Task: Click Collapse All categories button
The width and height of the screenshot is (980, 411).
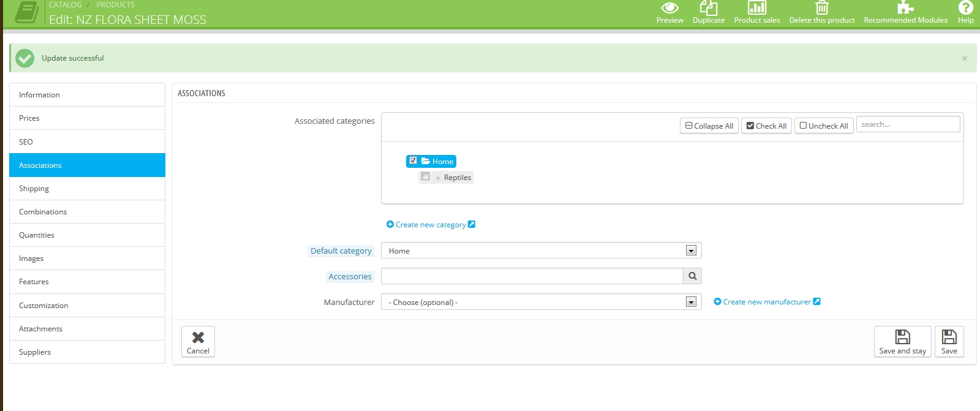Action: (709, 126)
